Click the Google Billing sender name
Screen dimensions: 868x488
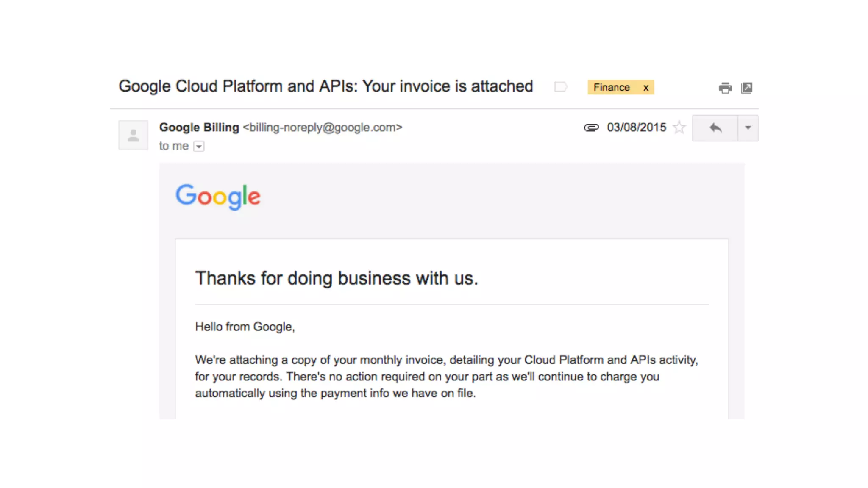point(199,128)
